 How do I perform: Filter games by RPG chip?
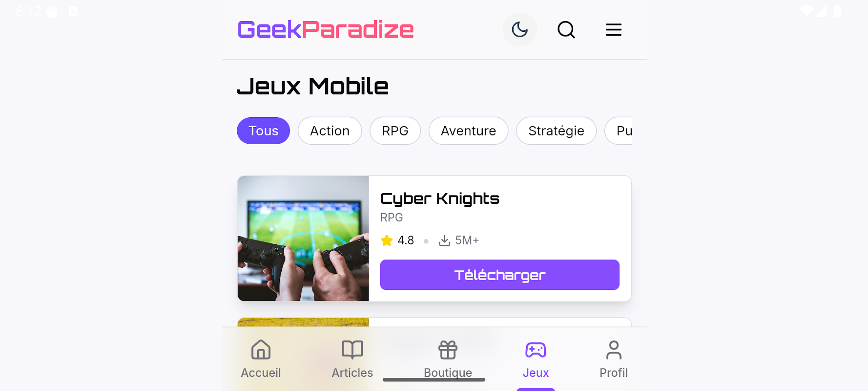pos(395,130)
